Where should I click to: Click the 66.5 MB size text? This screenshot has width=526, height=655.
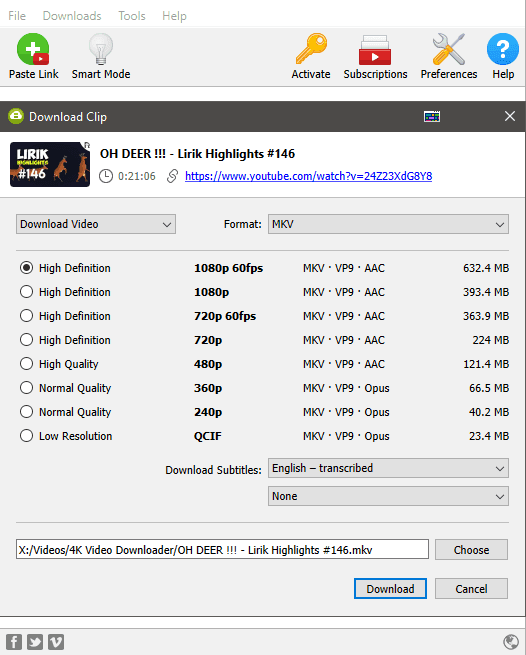coord(489,388)
